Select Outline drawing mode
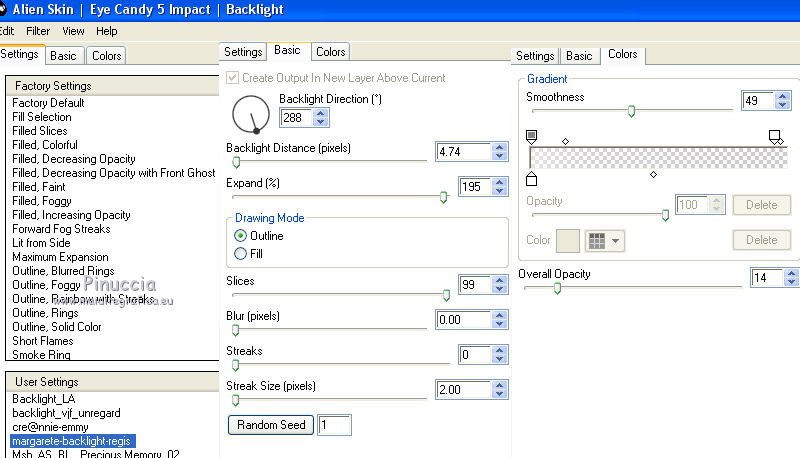 [240, 236]
